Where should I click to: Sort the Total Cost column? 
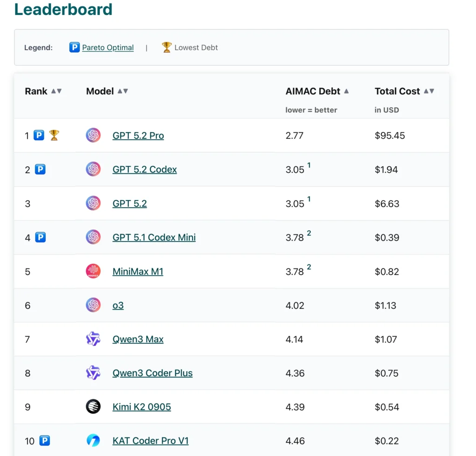[x=429, y=91]
